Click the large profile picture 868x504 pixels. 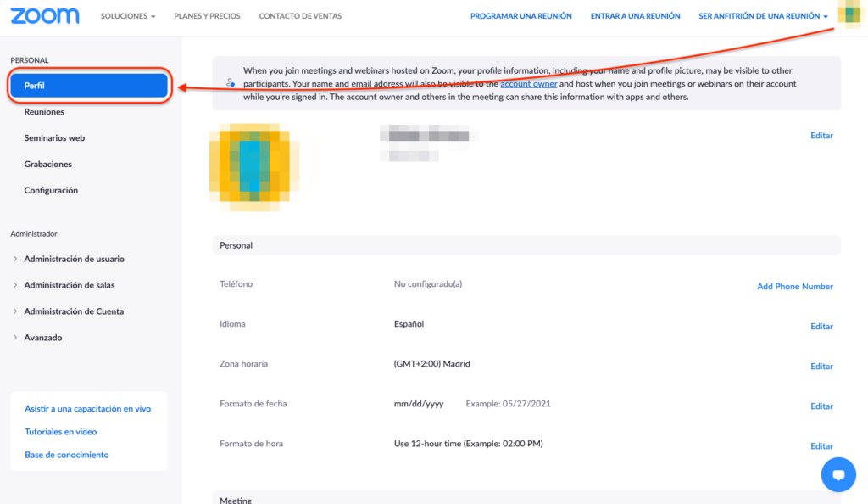pos(254,167)
